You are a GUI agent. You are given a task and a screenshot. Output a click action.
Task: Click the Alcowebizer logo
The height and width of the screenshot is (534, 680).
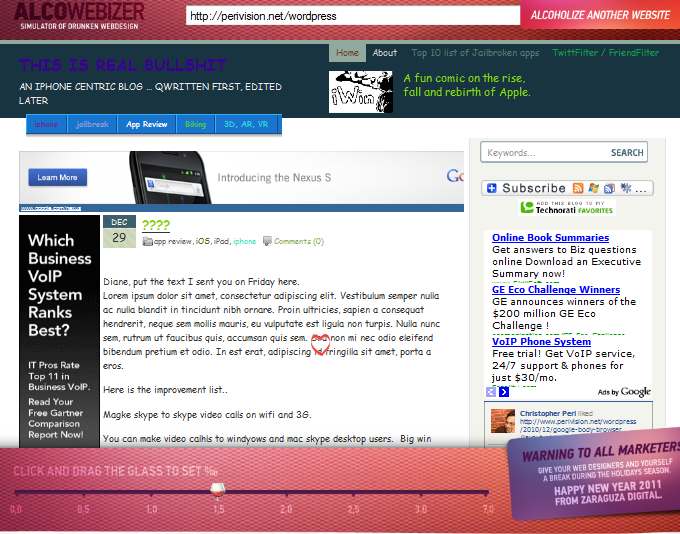click(79, 16)
